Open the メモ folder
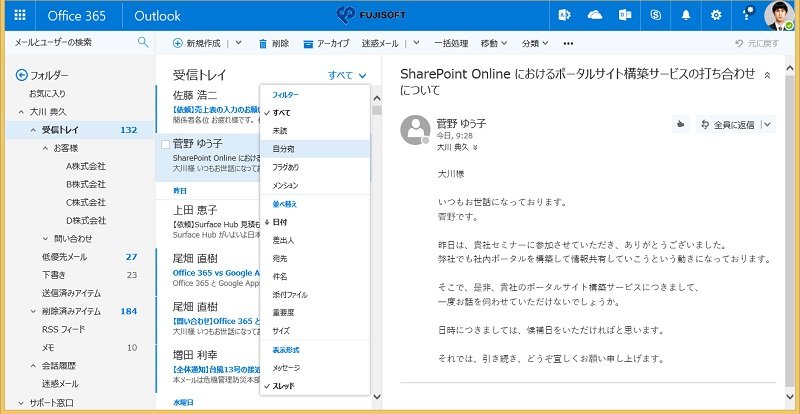This screenshot has height=414, width=800. (x=48, y=348)
